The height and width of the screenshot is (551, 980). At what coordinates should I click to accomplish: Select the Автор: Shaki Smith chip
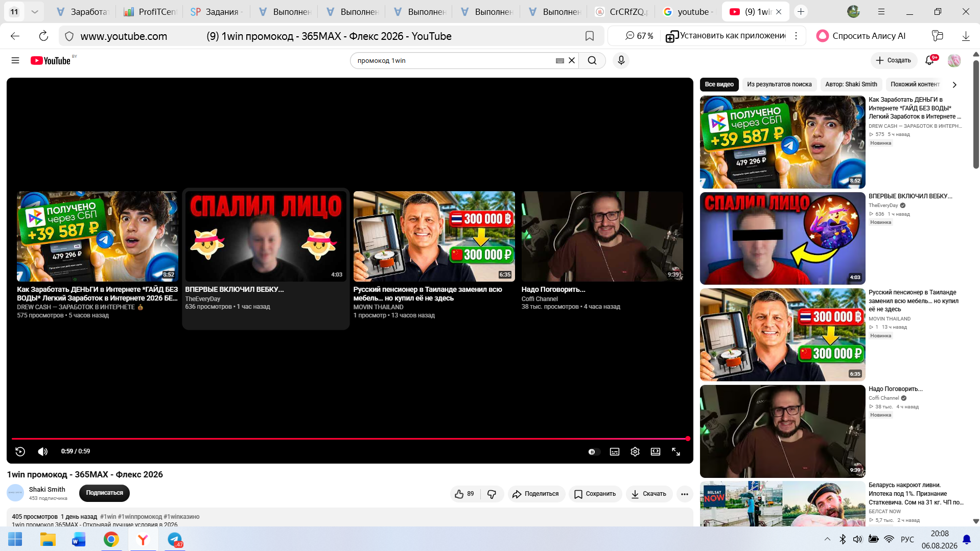tap(851, 84)
